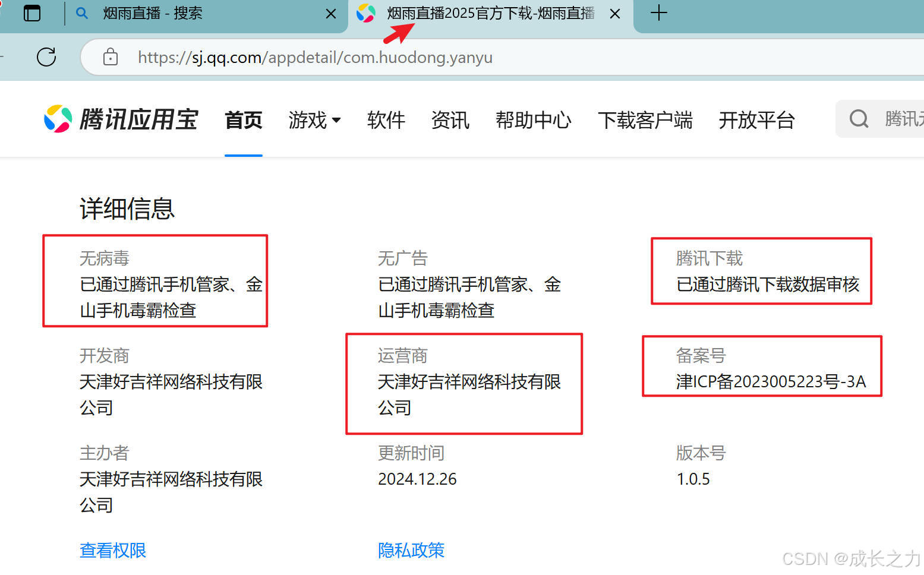Image resolution: width=924 pixels, height=575 pixels.
Task: Open the browser tab actions menu icon
Action: (32, 13)
